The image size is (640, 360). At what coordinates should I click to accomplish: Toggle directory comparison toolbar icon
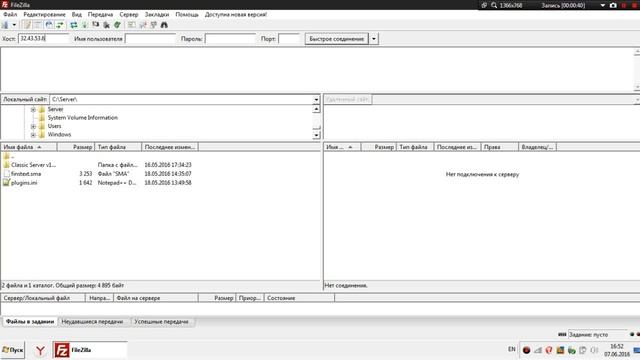coord(142,25)
